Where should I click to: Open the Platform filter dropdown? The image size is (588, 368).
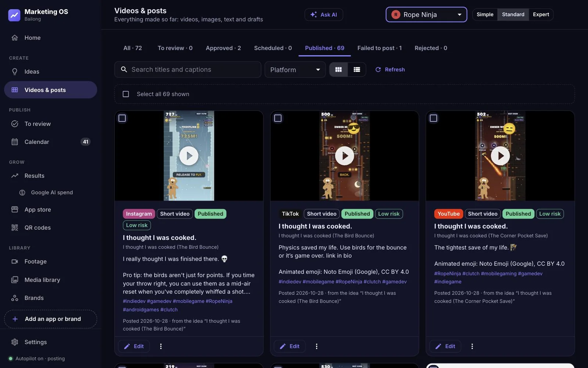pyautogui.click(x=295, y=70)
